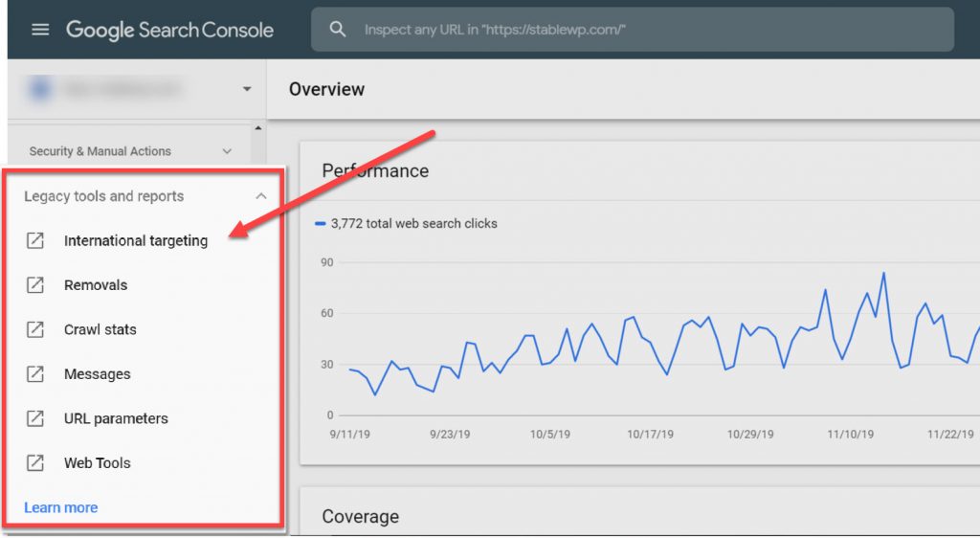The width and height of the screenshot is (980, 538).
Task: Click external-link icon beside Crawl stats
Action: [x=35, y=329]
